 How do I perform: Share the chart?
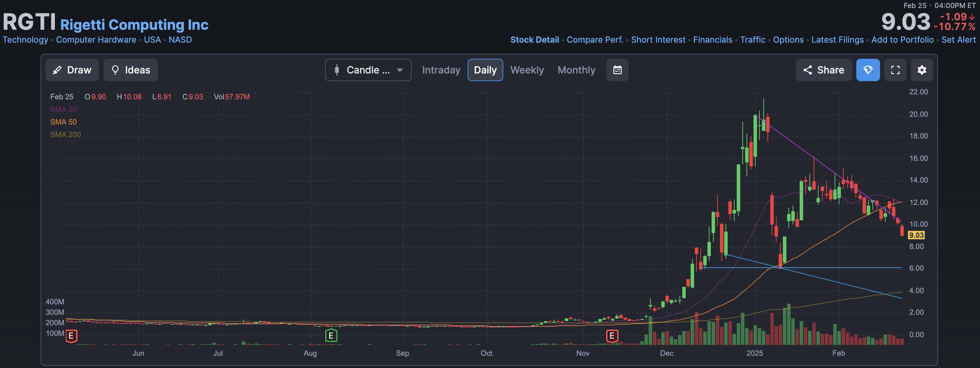tap(824, 70)
